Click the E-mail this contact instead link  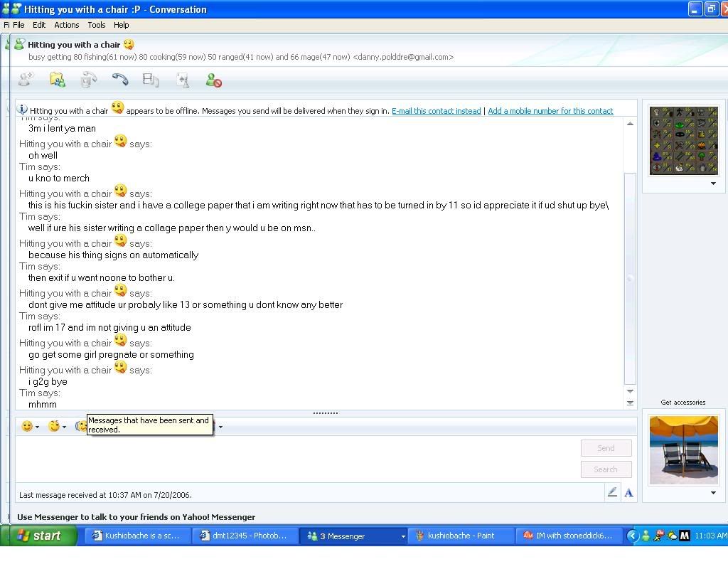(x=436, y=111)
